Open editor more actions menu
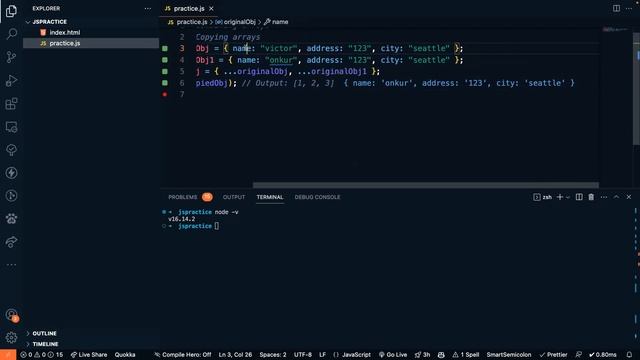 629,8
